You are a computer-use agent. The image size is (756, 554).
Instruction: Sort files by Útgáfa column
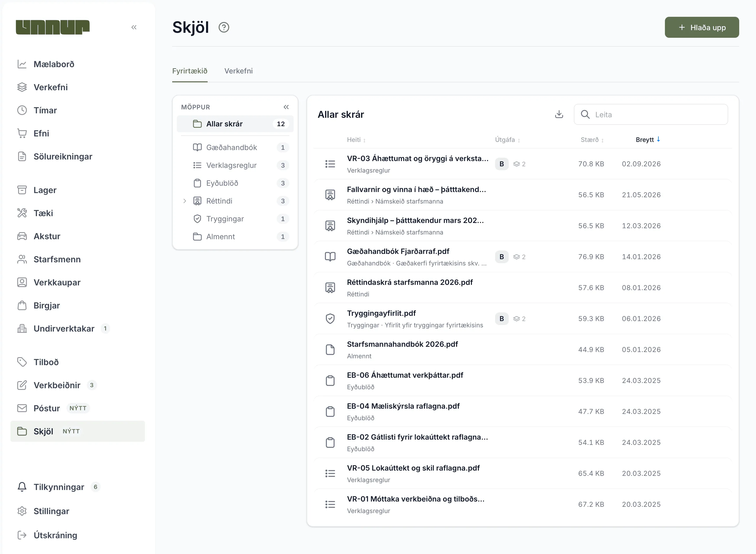(507, 140)
